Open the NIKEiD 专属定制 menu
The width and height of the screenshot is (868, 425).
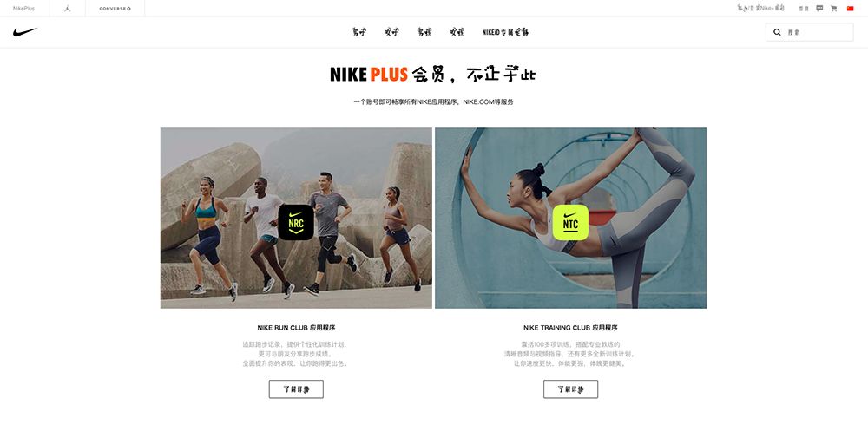[x=505, y=32]
